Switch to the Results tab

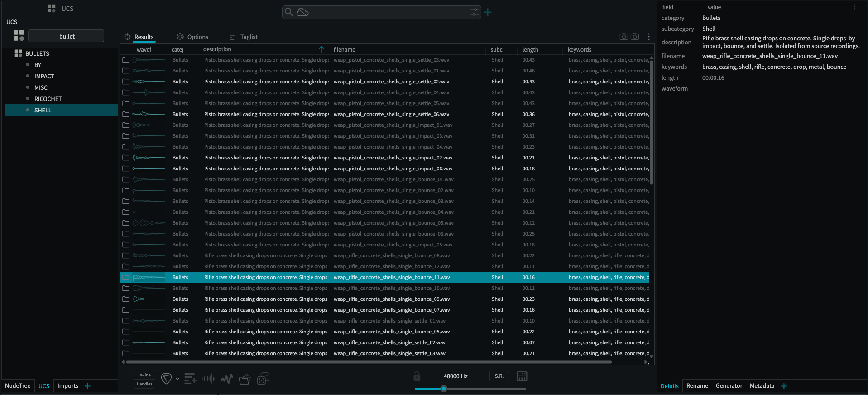pos(144,37)
